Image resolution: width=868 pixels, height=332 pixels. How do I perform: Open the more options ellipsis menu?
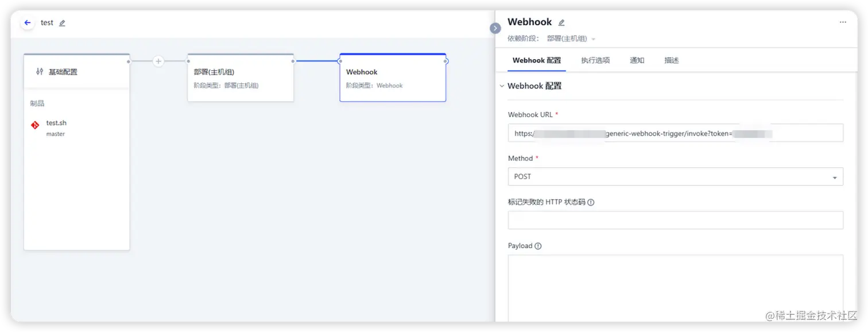(x=843, y=22)
